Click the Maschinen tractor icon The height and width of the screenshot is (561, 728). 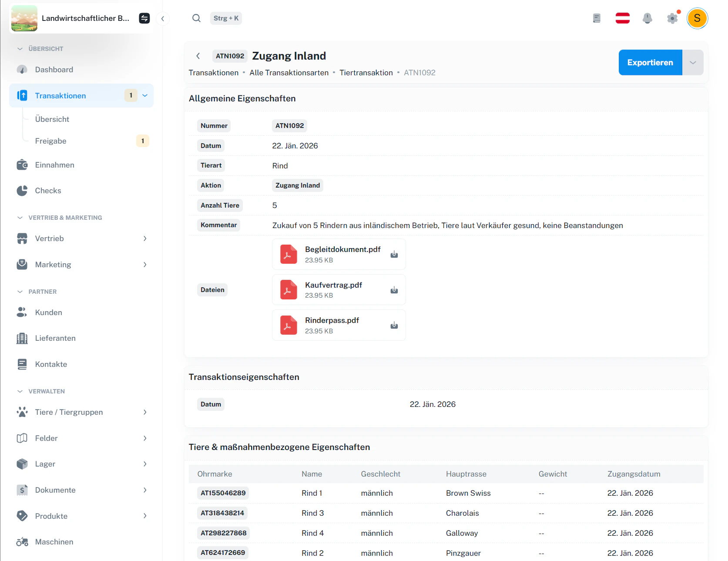[22, 542]
